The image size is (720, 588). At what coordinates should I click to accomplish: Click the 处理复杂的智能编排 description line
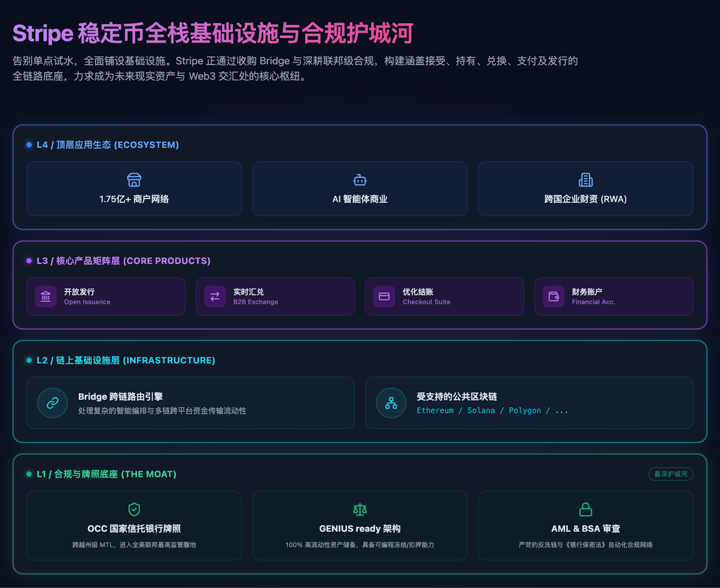point(162,411)
